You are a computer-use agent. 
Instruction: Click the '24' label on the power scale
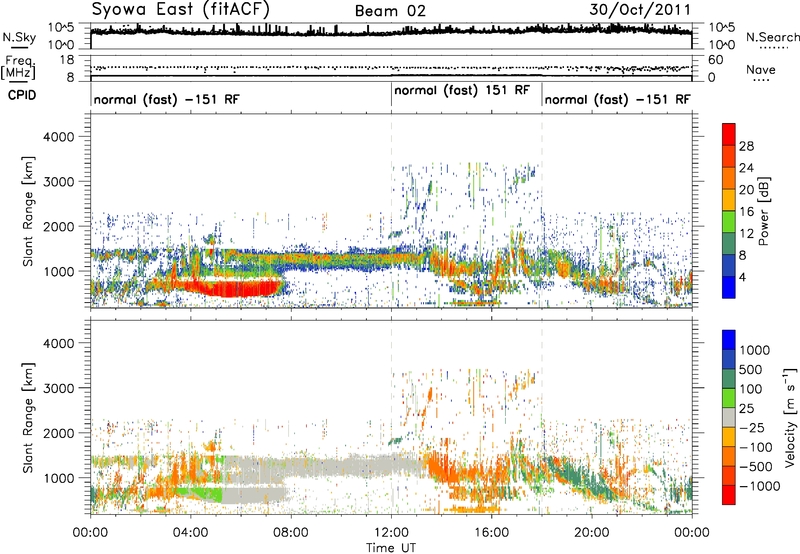click(746, 168)
